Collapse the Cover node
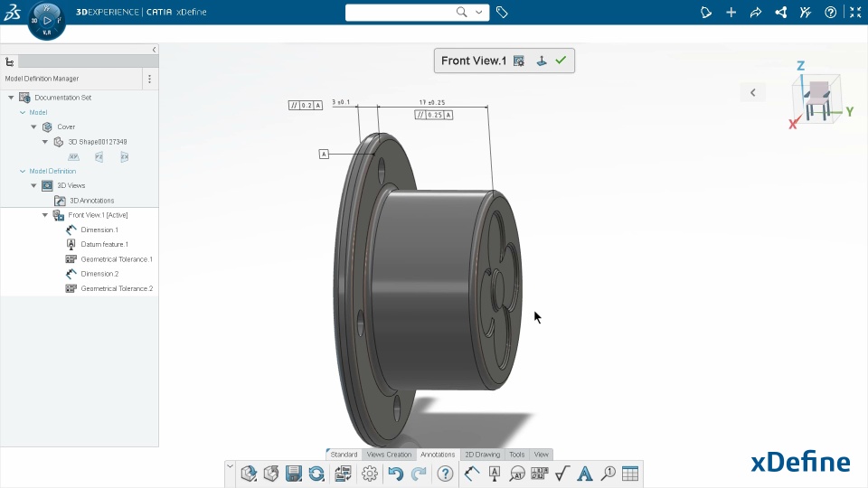The height and width of the screenshot is (488, 868). (33, 127)
